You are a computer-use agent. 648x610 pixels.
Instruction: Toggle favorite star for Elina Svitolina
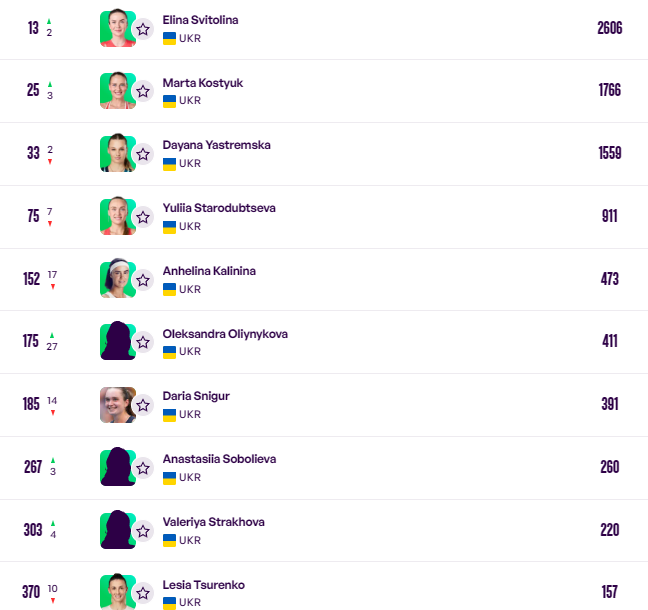143,29
